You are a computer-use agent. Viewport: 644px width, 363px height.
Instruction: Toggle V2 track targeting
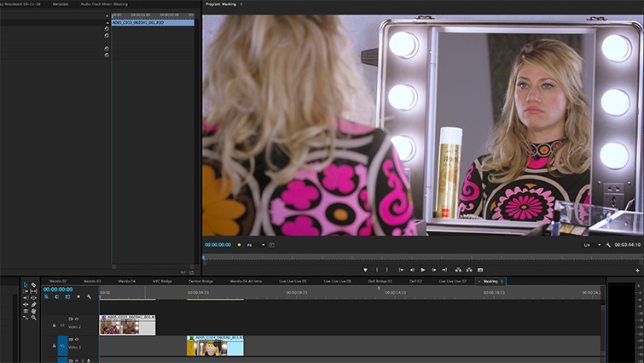coord(62,325)
